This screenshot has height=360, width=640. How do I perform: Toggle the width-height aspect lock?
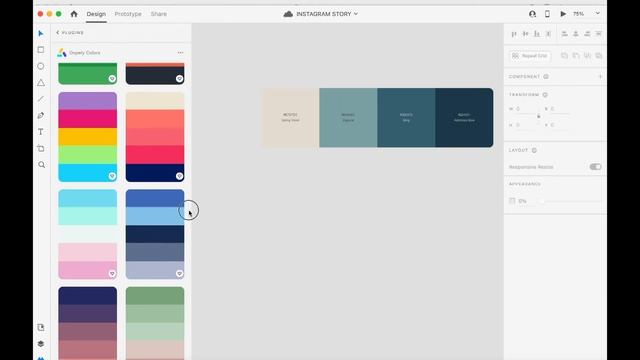coord(538,116)
